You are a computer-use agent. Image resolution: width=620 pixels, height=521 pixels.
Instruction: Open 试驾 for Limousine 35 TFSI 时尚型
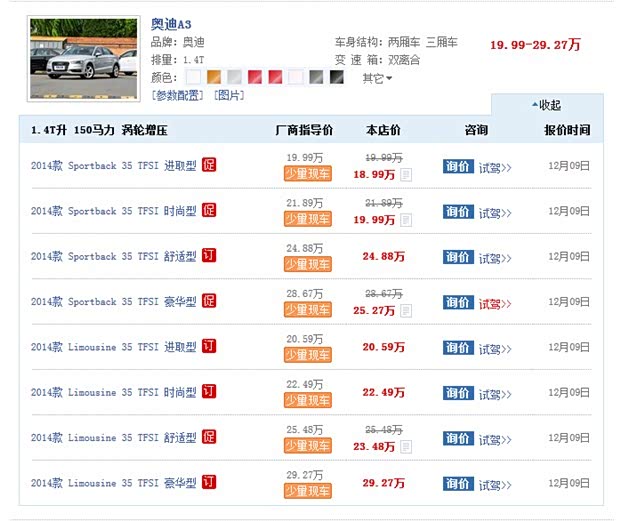(x=495, y=395)
